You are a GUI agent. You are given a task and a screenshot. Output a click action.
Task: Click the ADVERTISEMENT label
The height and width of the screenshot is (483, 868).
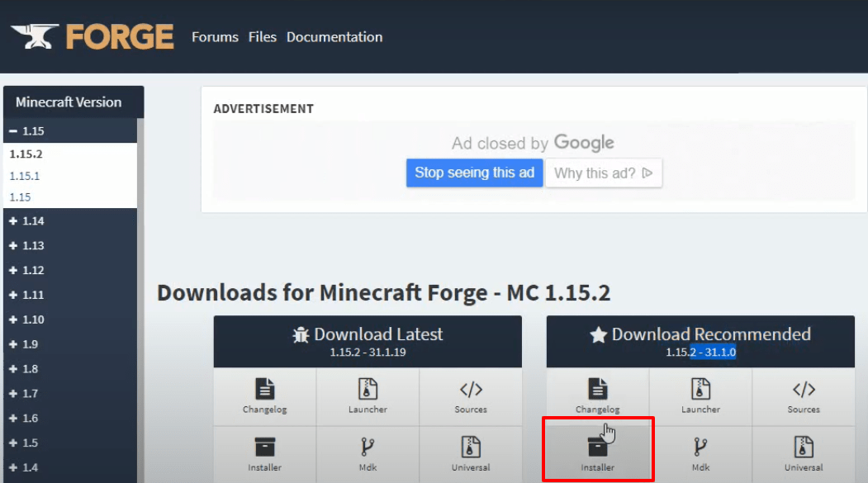point(263,109)
